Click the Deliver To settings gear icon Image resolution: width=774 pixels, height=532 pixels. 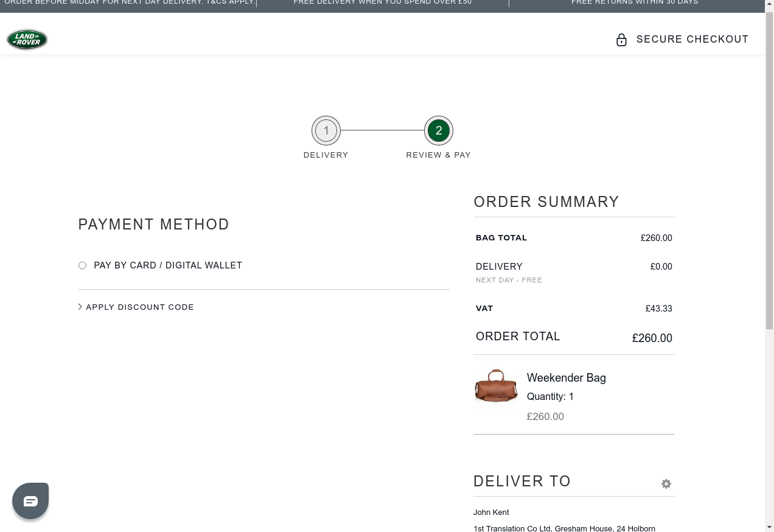(666, 484)
